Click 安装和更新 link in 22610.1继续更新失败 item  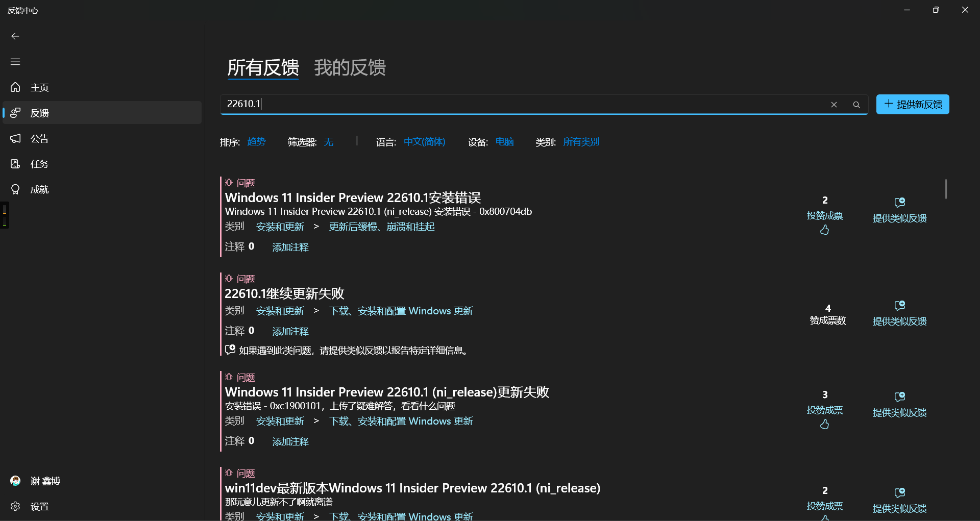tap(280, 311)
